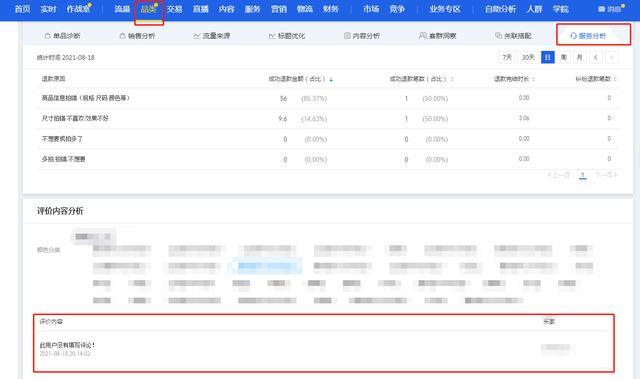Viewport: 640px width, 379px height.
Task: Select the 周 week granularity button
Action: pyautogui.click(x=564, y=58)
